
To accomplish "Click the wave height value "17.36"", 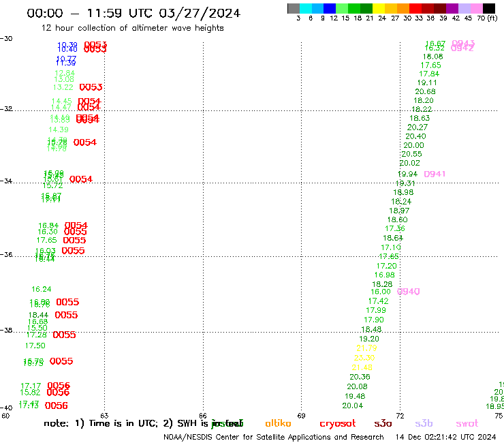I will [x=395, y=229].
